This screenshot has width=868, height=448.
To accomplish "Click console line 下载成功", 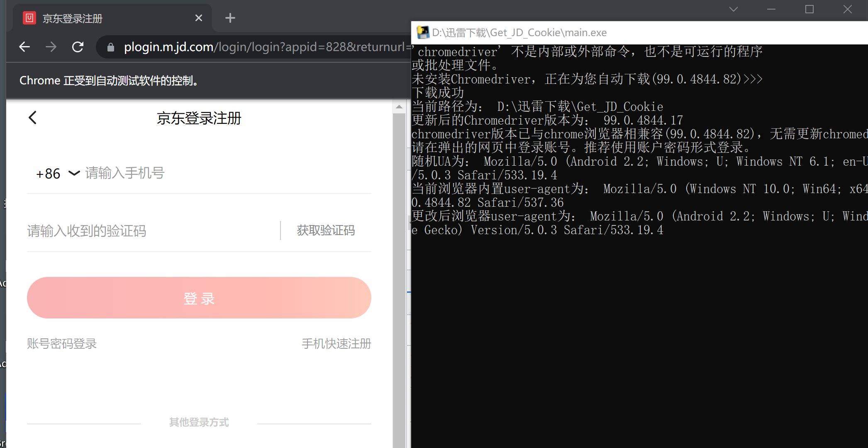I will point(438,93).
